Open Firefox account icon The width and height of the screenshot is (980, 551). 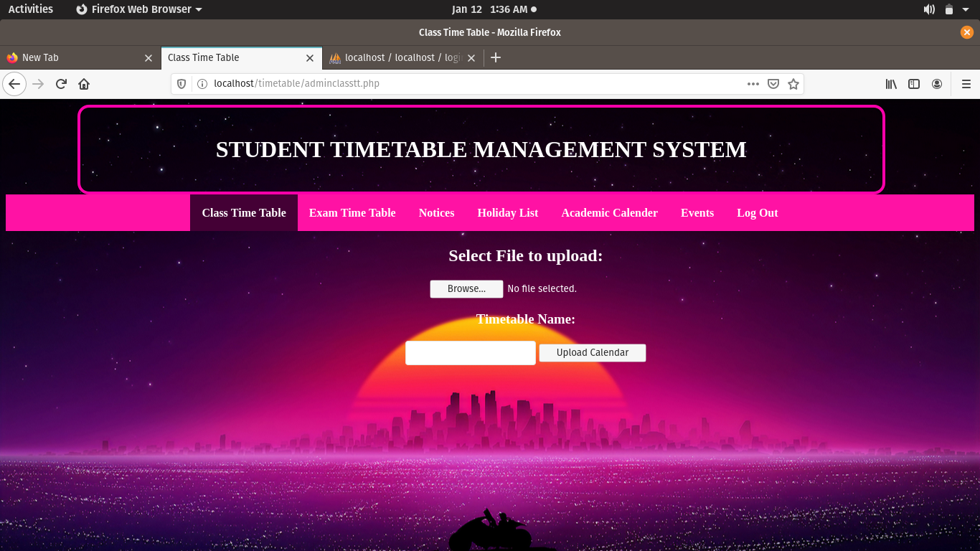(937, 84)
